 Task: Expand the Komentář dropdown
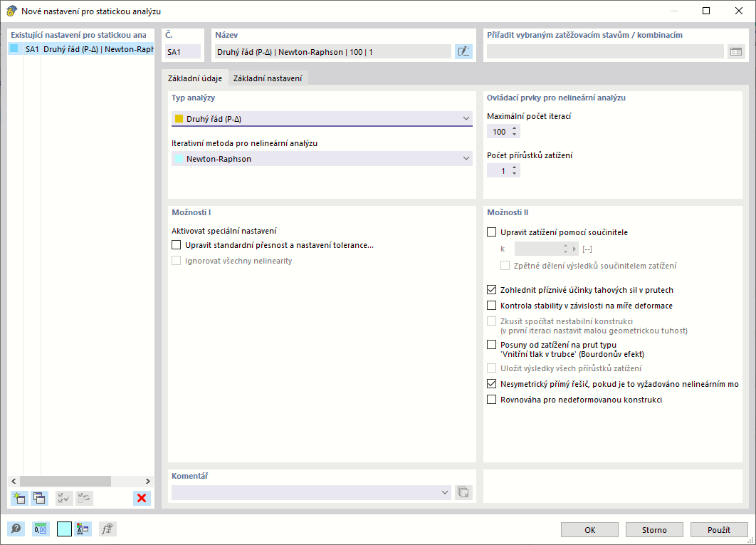click(445, 492)
